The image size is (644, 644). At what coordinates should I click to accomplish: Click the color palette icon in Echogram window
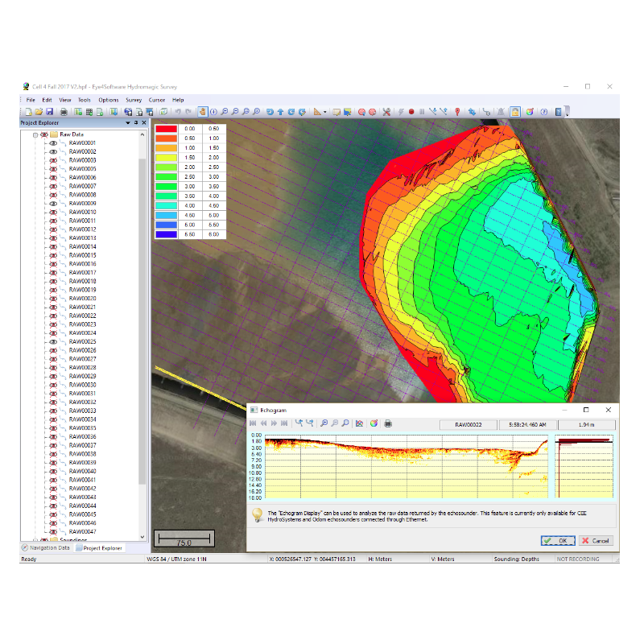click(x=374, y=423)
